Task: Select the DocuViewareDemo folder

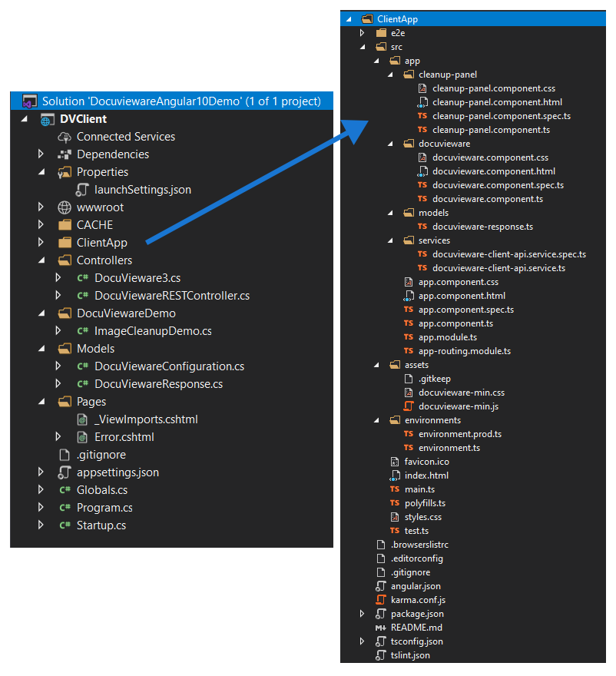Action: (126, 313)
